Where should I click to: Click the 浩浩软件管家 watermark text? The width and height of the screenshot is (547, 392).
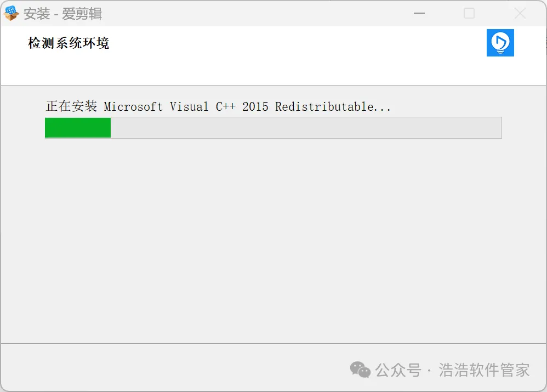point(484,370)
